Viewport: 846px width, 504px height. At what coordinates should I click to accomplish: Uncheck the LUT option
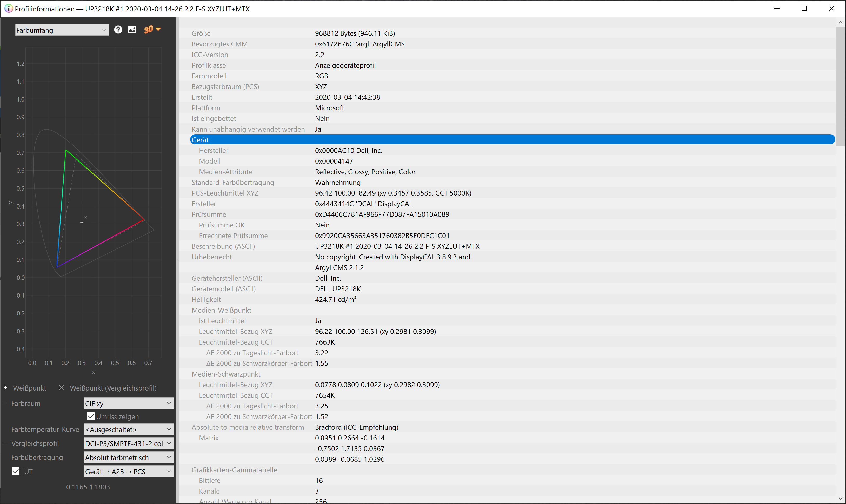[16, 471]
